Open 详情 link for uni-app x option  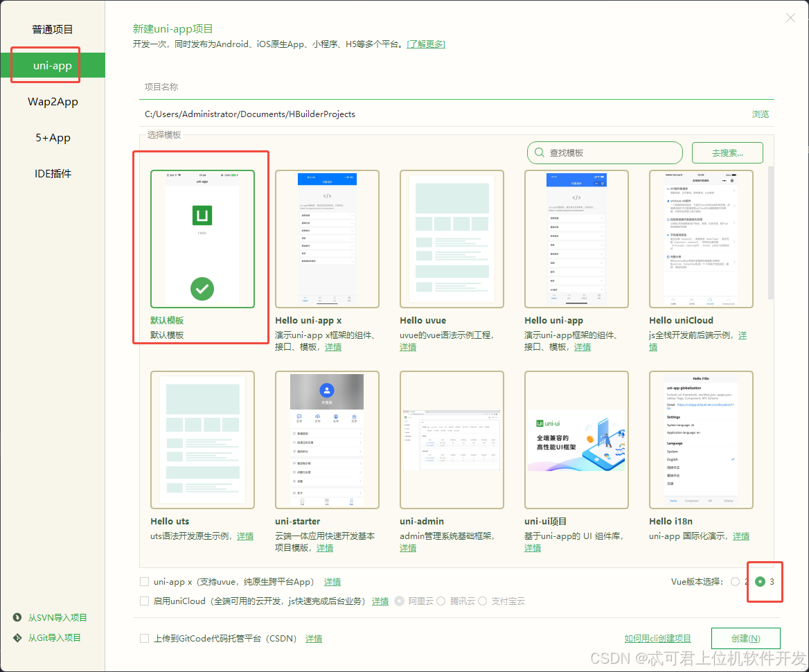pyautogui.click(x=332, y=582)
